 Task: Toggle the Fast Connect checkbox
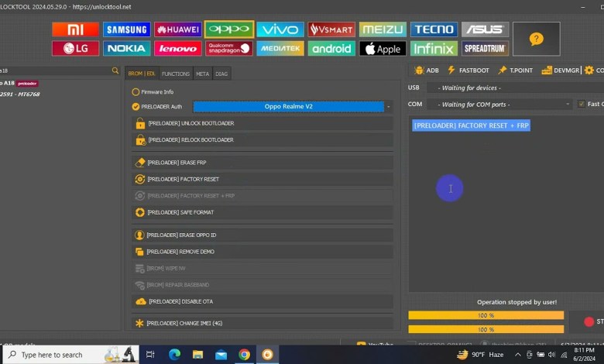[x=582, y=104]
